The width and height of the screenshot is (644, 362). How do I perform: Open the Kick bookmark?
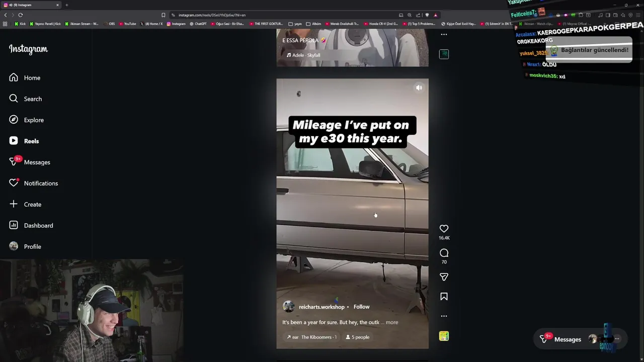click(20, 24)
